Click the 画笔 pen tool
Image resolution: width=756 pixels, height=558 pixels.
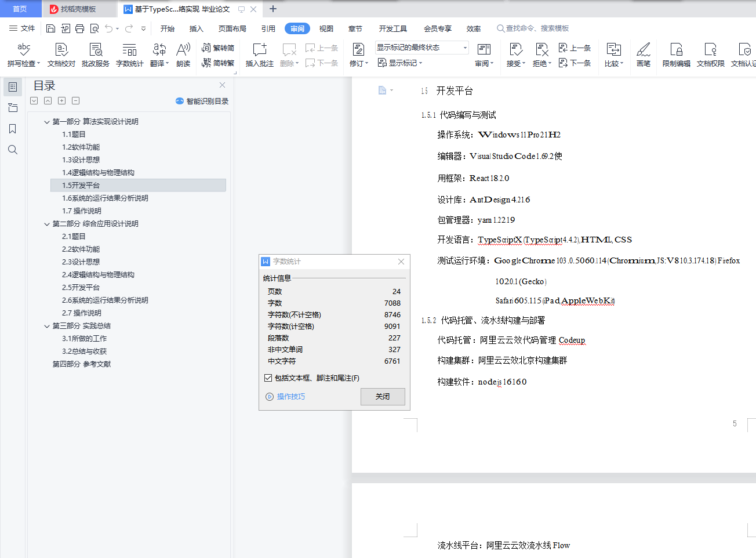click(x=644, y=55)
